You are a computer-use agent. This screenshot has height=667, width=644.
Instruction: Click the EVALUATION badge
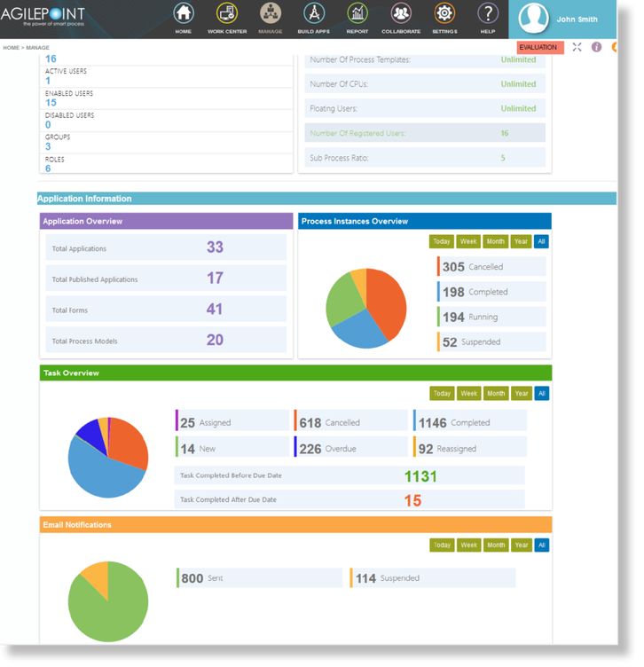pos(538,47)
